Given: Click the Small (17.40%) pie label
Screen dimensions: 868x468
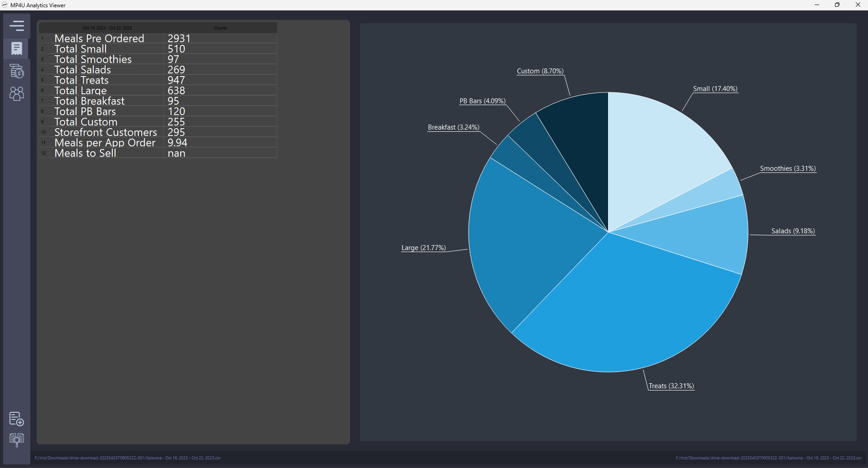Looking at the screenshot, I should [x=715, y=89].
